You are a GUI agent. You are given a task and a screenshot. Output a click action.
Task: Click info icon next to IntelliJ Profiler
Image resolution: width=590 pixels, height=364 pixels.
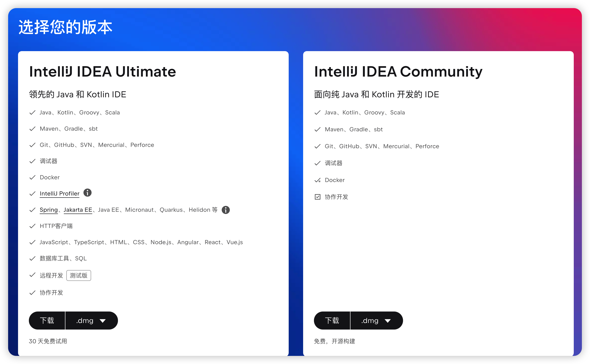tap(87, 193)
